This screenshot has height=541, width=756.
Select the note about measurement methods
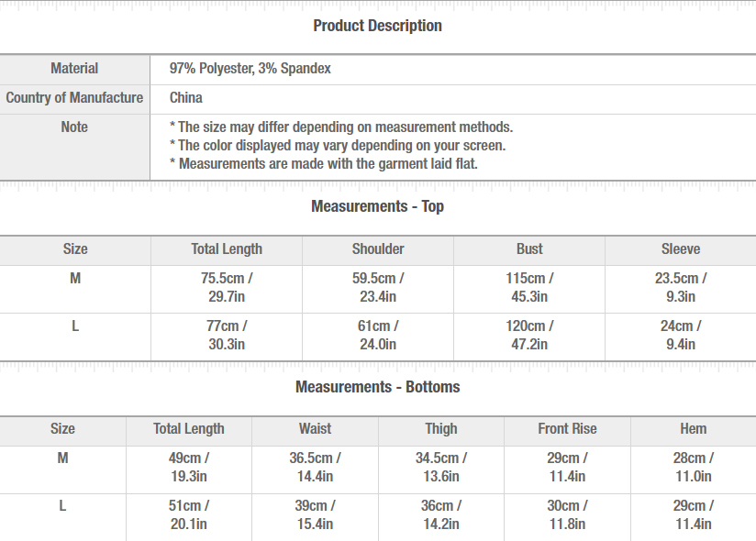click(x=341, y=127)
